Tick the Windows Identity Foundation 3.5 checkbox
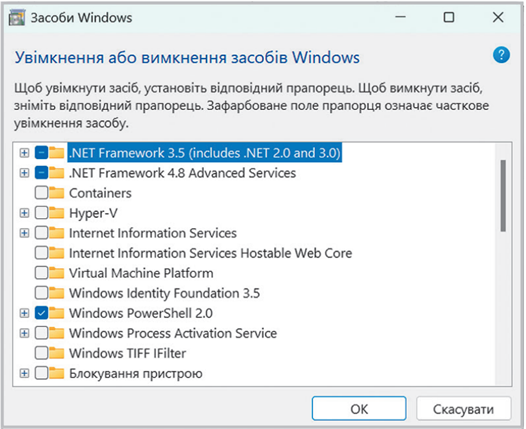This screenshot has height=429, width=526. click(41, 293)
